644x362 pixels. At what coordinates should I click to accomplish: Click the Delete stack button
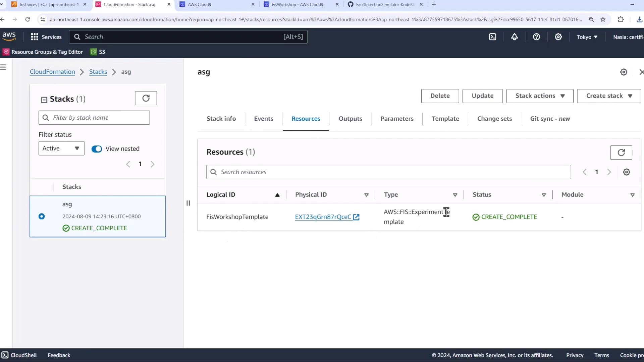point(440,96)
